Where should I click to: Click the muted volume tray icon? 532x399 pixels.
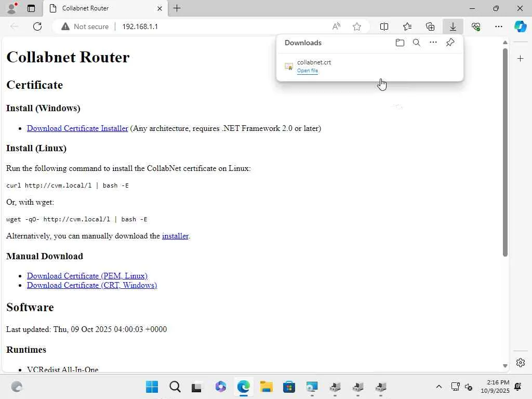469,387
